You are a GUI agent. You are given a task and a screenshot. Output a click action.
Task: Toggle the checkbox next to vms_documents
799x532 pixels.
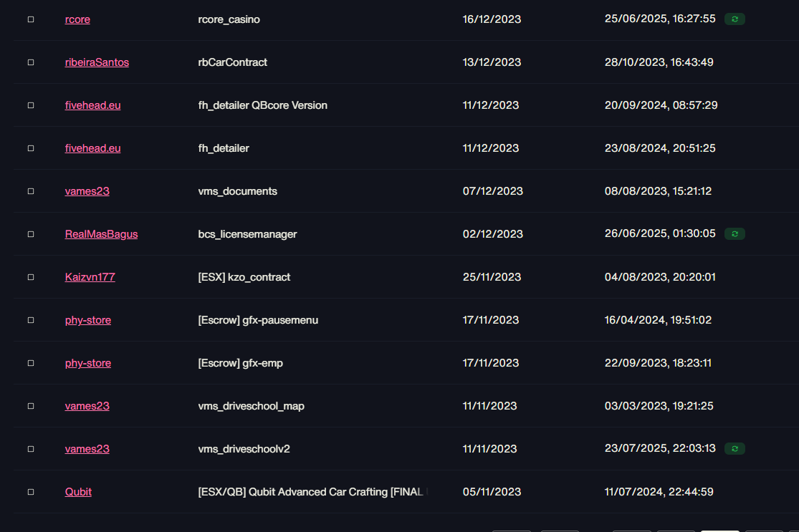point(31,191)
